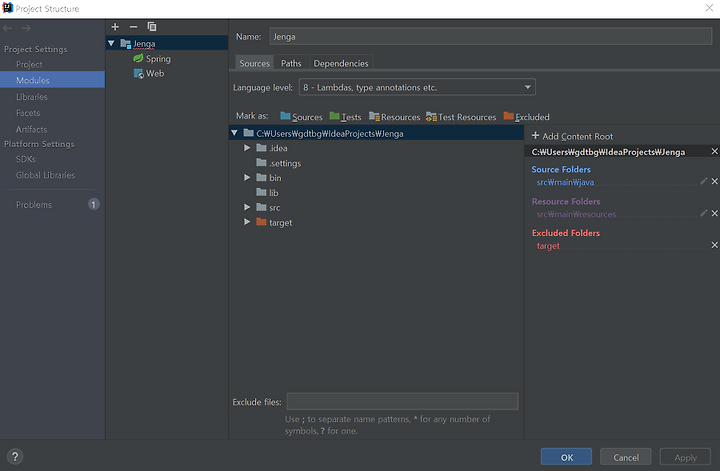This screenshot has width=720, height=471.
Task: Switch to the Paths tab
Action: point(291,63)
